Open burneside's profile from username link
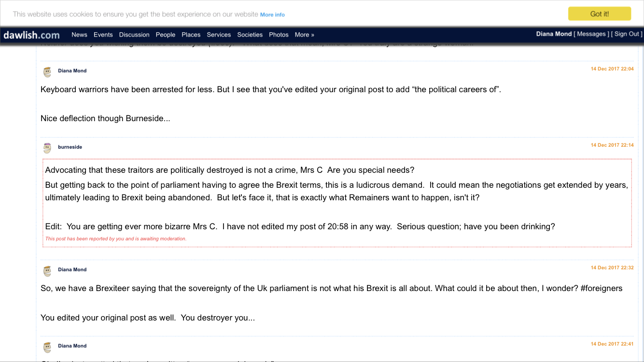The height and width of the screenshot is (362, 644). click(x=70, y=147)
